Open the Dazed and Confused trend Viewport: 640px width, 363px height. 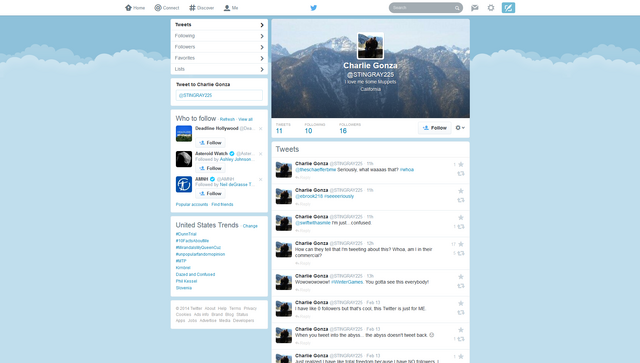(196, 274)
